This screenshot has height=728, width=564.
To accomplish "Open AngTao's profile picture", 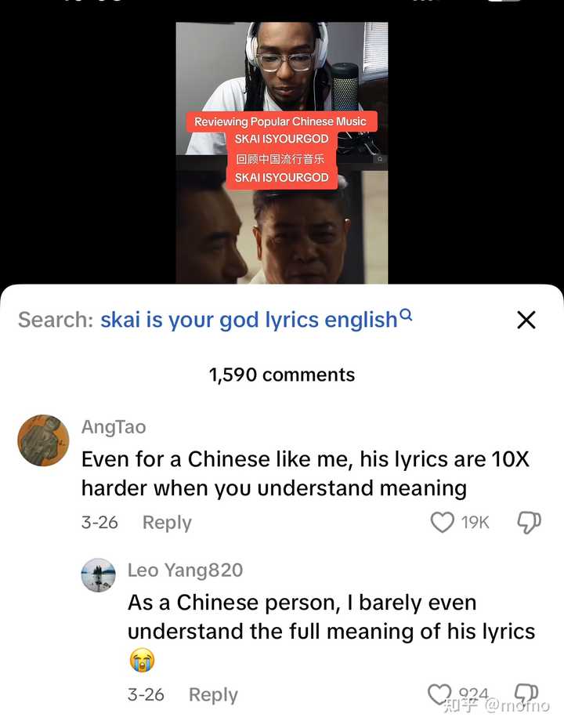I will (x=43, y=440).
